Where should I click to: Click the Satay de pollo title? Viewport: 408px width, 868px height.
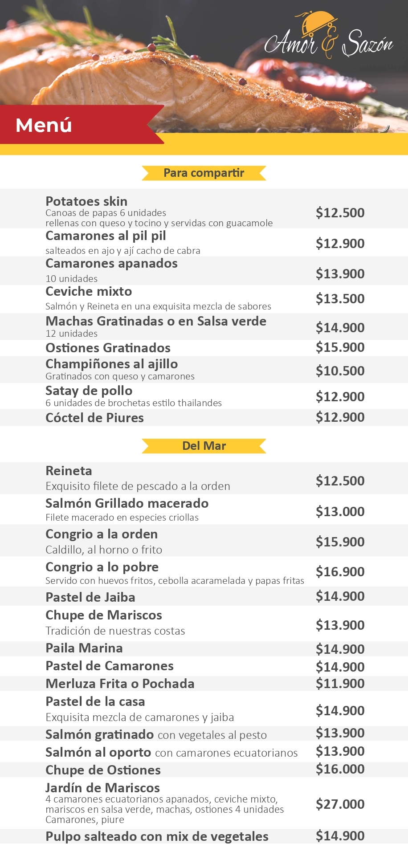click(89, 391)
